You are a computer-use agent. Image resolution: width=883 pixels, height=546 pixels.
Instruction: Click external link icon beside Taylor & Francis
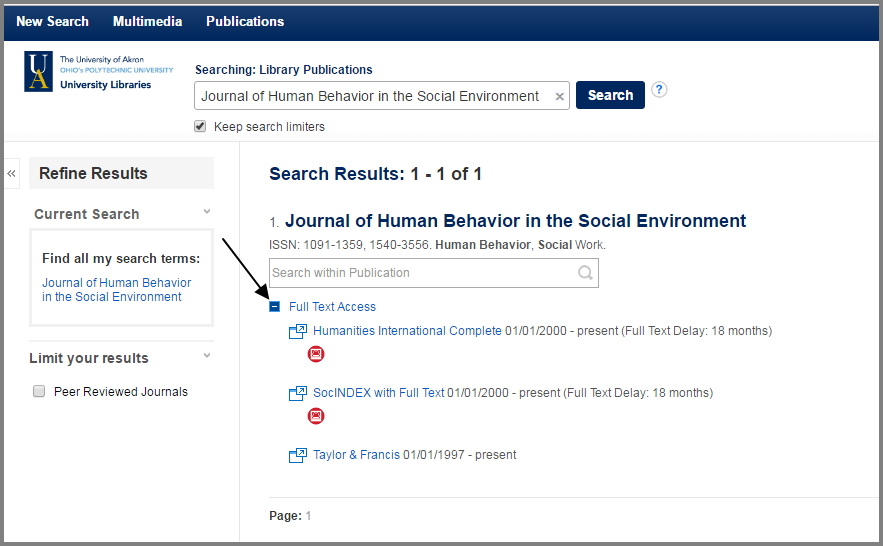pos(298,455)
